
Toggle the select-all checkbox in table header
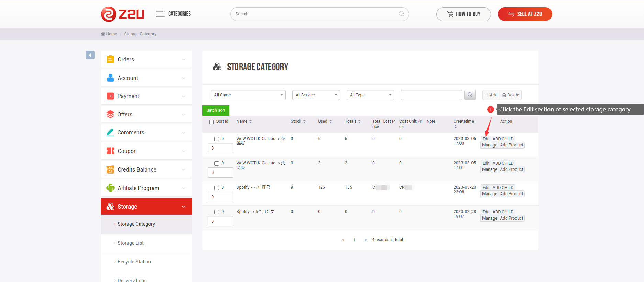[212, 122]
